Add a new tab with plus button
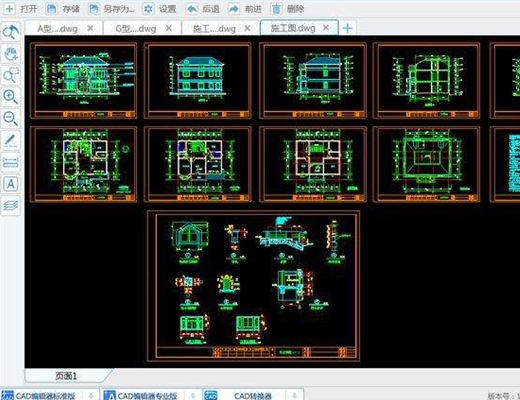This screenshot has width=520, height=400. click(347, 28)
